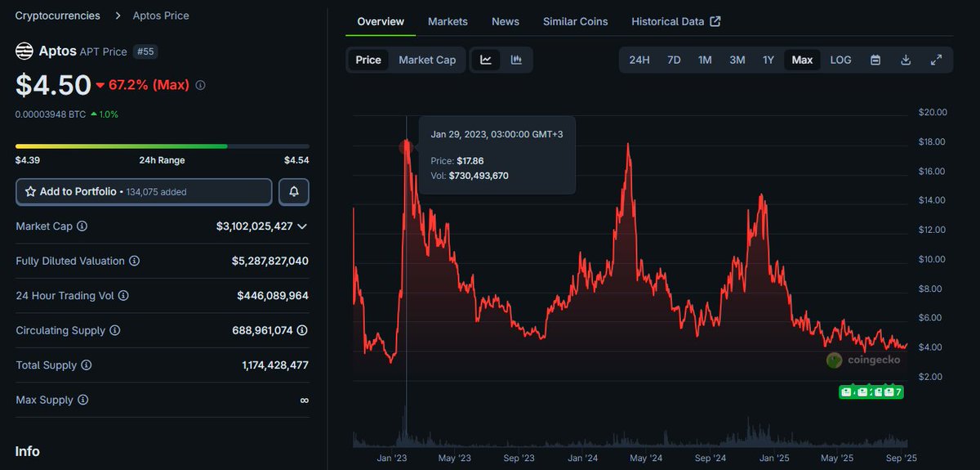Set chart range to 1M
The height and width of the screenshot is (470, 980).
point(705,60)
